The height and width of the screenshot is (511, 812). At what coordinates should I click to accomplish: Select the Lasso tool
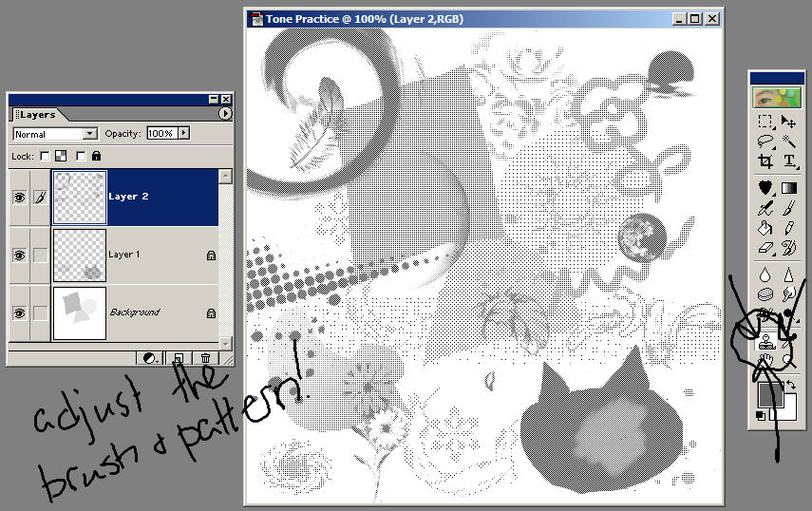pos(765,142)
